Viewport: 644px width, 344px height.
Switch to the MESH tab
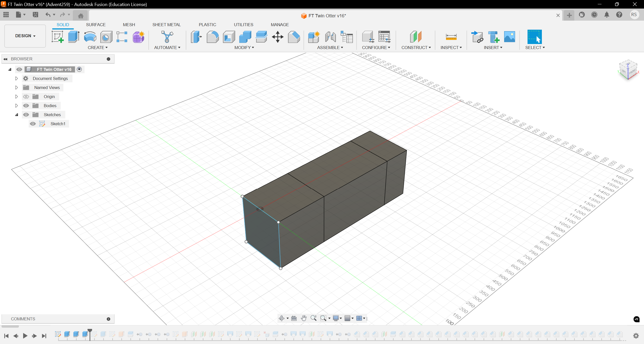129,25
